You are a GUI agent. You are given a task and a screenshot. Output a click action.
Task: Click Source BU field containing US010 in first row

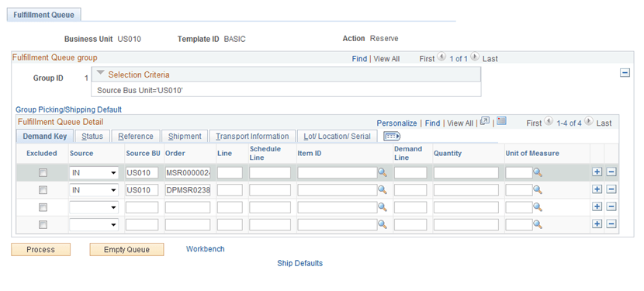tap(142, 173)
